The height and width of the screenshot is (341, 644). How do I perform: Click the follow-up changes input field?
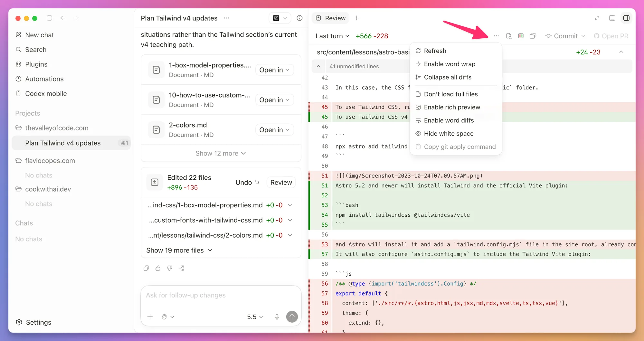221,295
